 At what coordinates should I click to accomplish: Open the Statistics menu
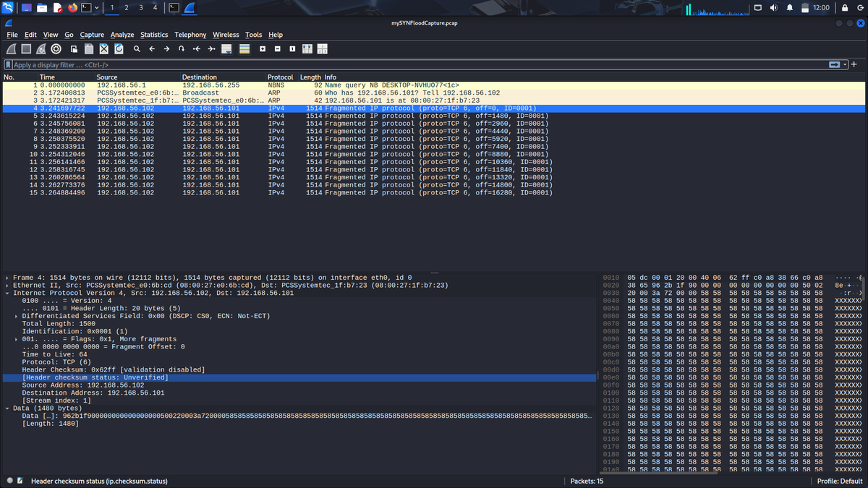154,35
